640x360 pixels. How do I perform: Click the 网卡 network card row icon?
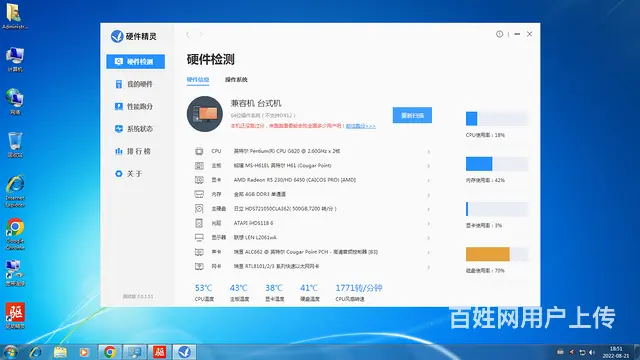click(x=199, y=267)
